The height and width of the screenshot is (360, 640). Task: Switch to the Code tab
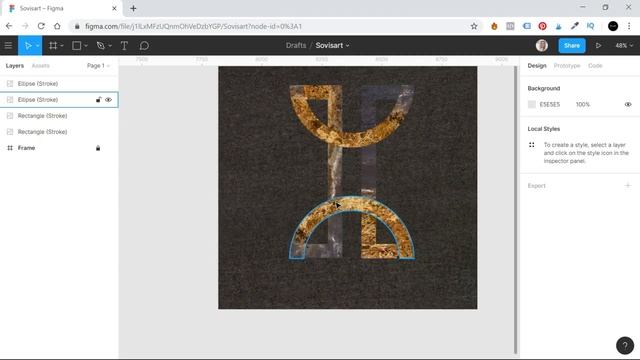pos(595,66)
